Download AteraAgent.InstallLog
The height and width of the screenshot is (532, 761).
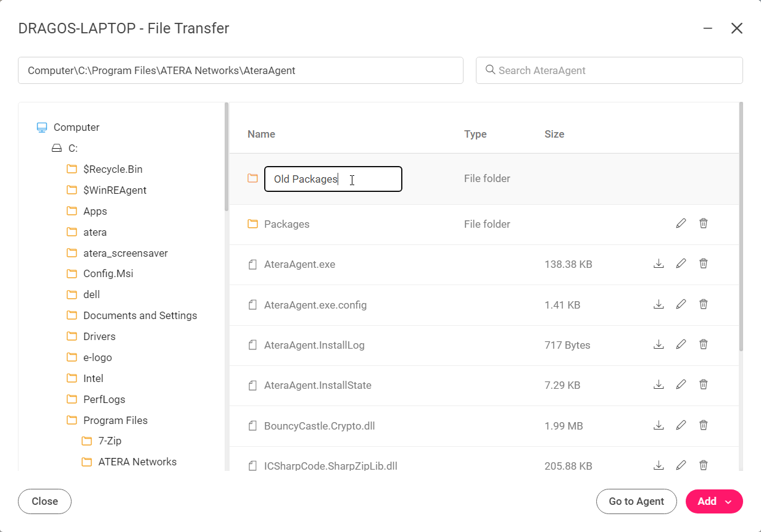point(659,344)
